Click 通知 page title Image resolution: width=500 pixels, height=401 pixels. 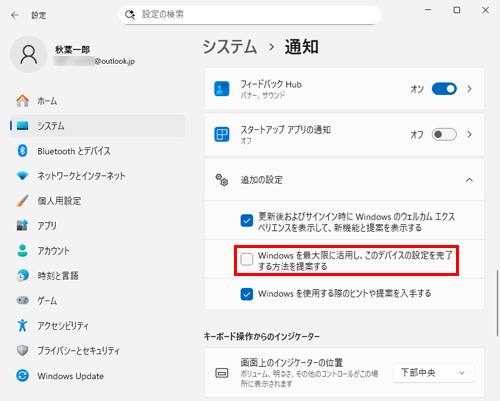[x=302, y=46]
